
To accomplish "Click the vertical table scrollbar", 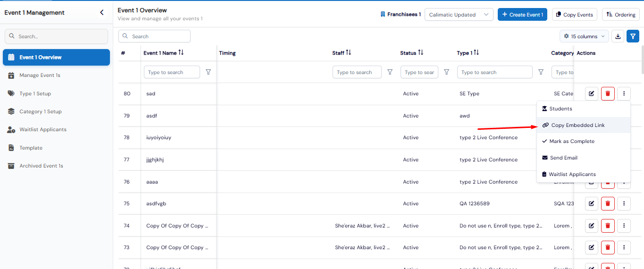I will 642,60.
